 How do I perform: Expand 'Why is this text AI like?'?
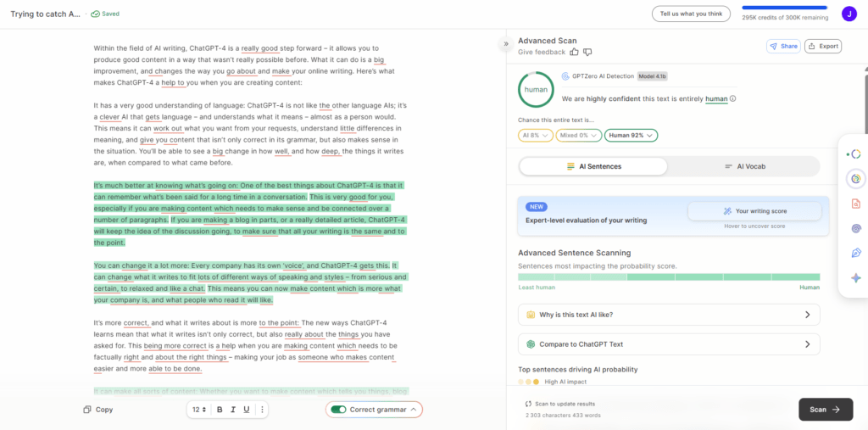tap(669, 315)
